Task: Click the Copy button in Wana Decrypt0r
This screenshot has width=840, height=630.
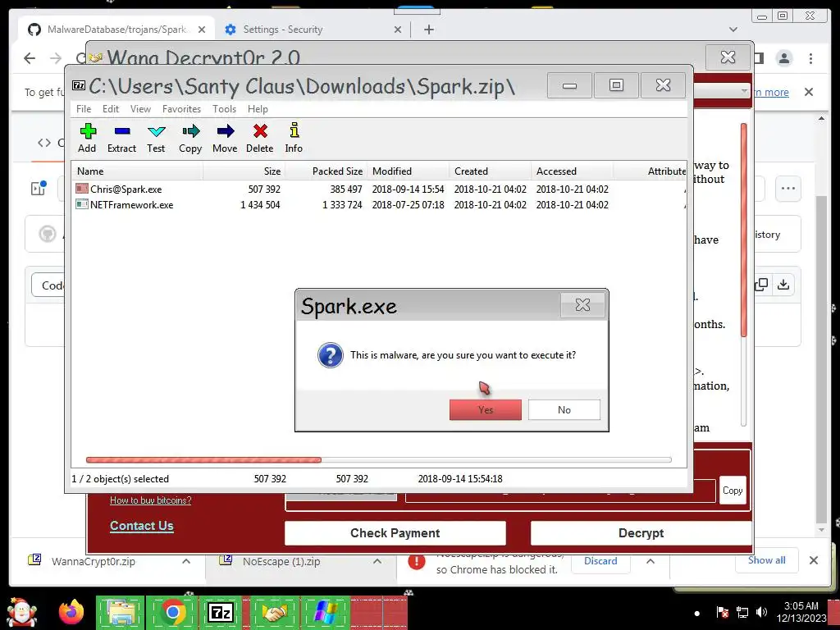Action: point(733,491)
